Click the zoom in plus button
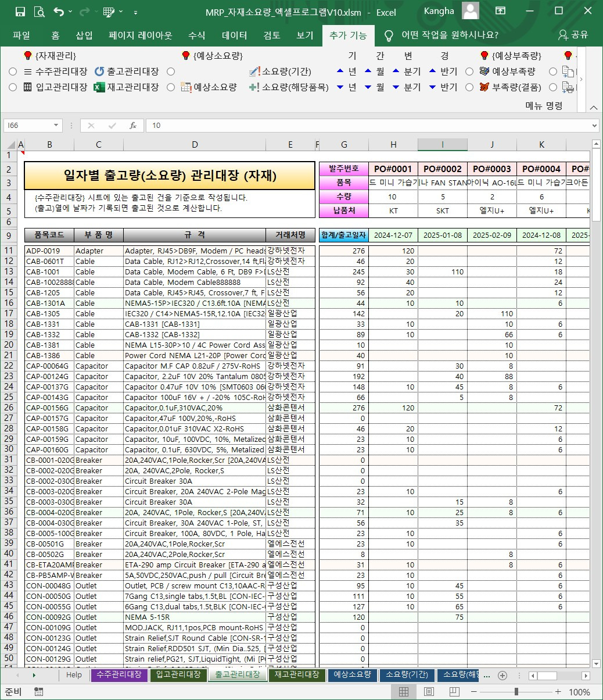Viewport: 603px width, 700px height. point(558,692)
